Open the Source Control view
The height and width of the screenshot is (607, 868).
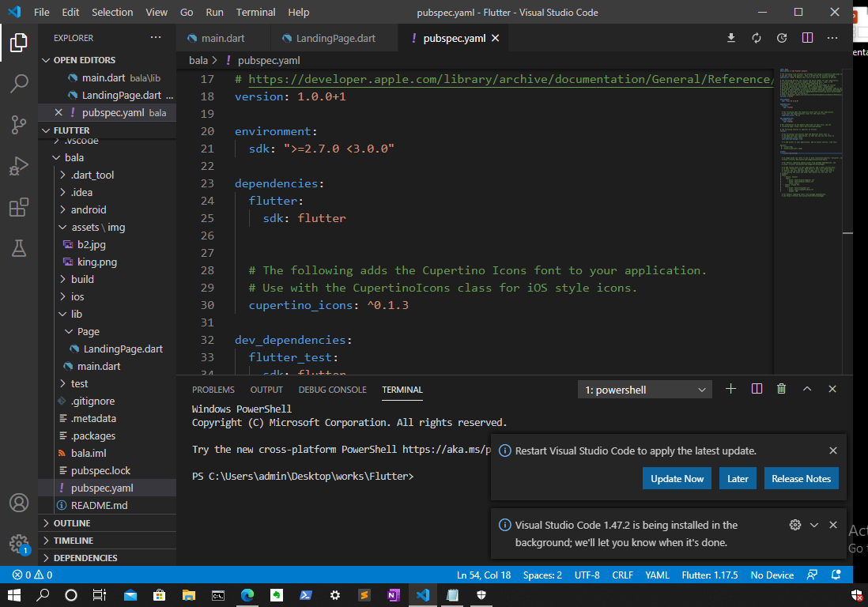(x=19, y=125)
